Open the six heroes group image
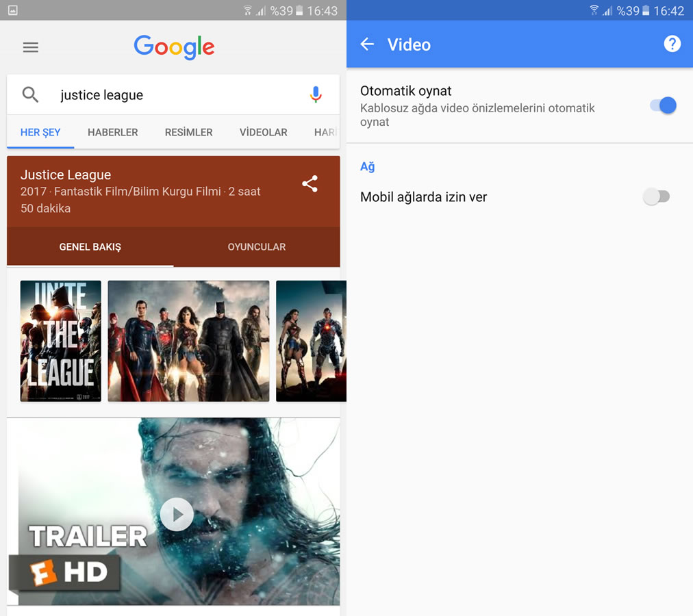693x616 pixels. (189, 341)
